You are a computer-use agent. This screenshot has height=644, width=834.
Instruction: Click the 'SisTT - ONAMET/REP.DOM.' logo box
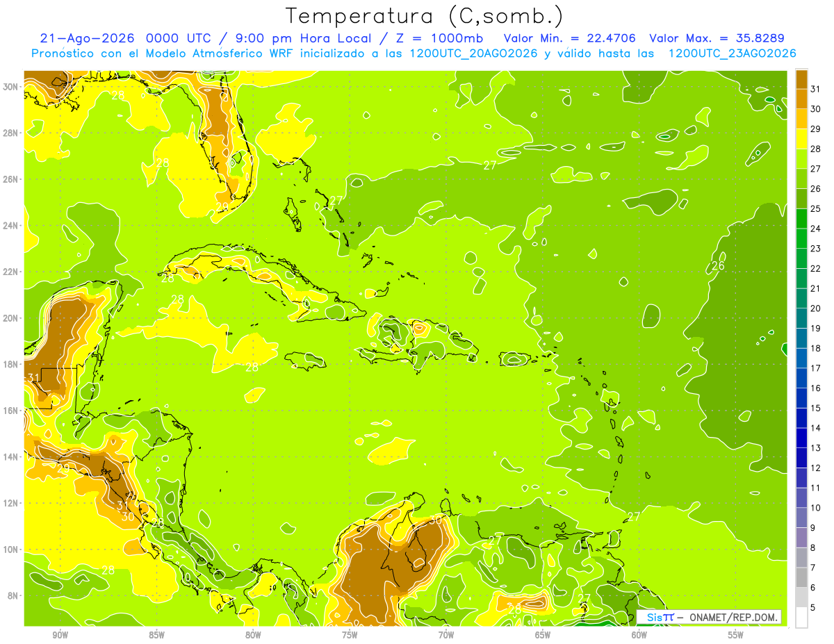(x=709, y=617)
